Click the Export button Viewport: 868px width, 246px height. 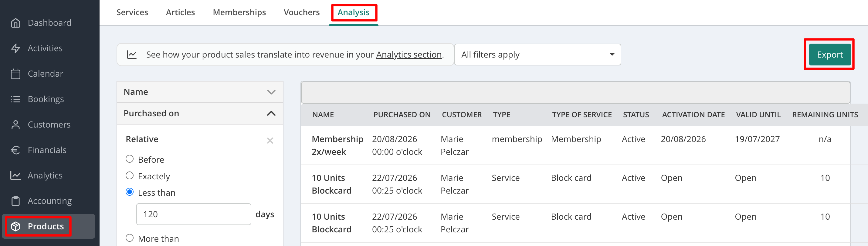coord(829,55)
